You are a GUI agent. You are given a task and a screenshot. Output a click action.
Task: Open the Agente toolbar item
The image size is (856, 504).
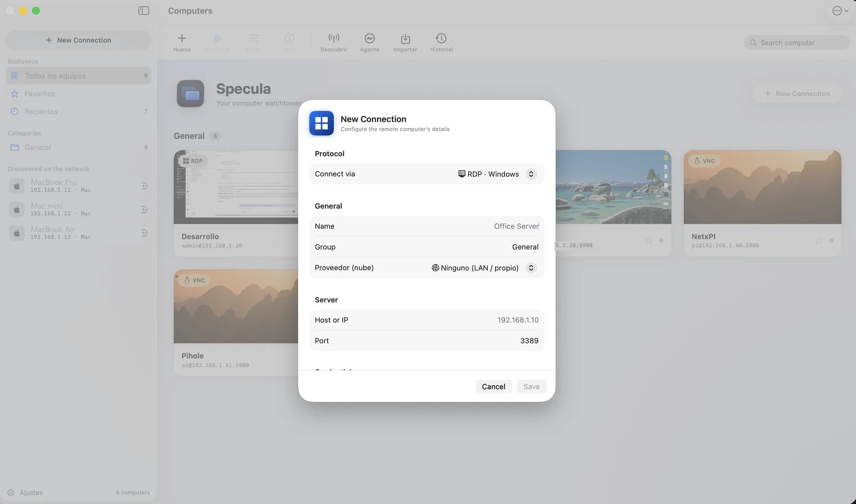(370, 42)
